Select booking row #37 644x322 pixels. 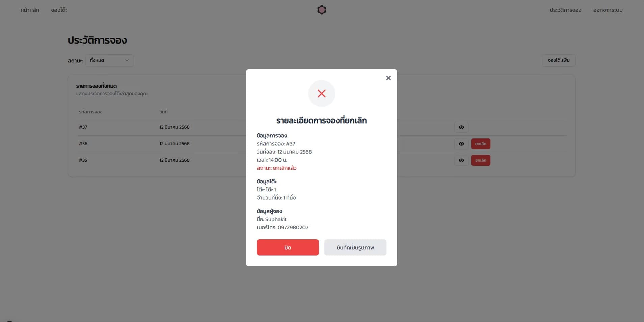click(322, 127)
